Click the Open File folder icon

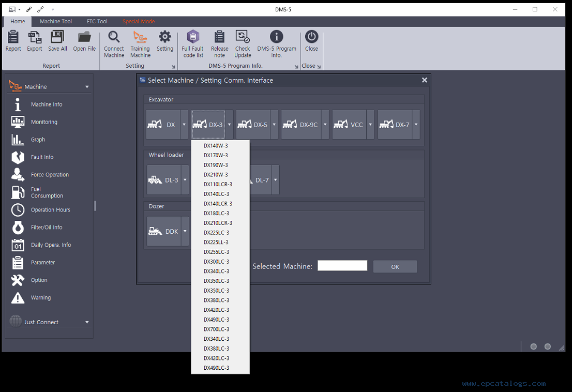(x=84, y=37)
